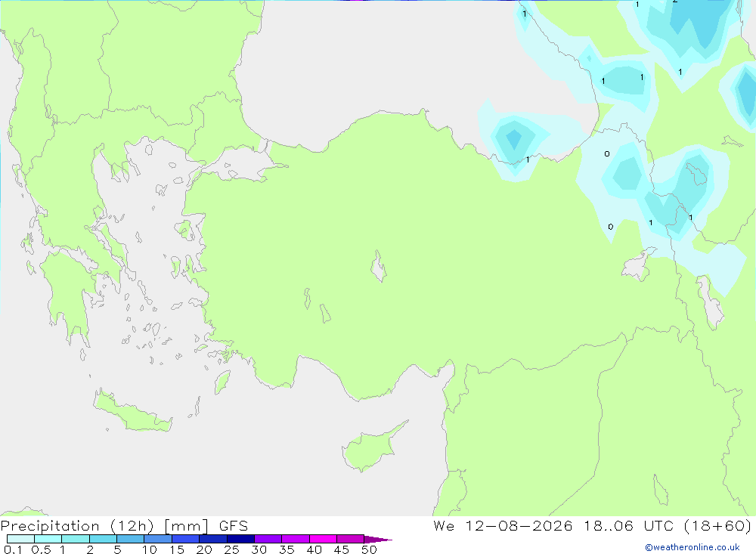Click the legend value '25'
Image resolution: width=756 pixels, height=554 pixels.
[x=232, y=549]
